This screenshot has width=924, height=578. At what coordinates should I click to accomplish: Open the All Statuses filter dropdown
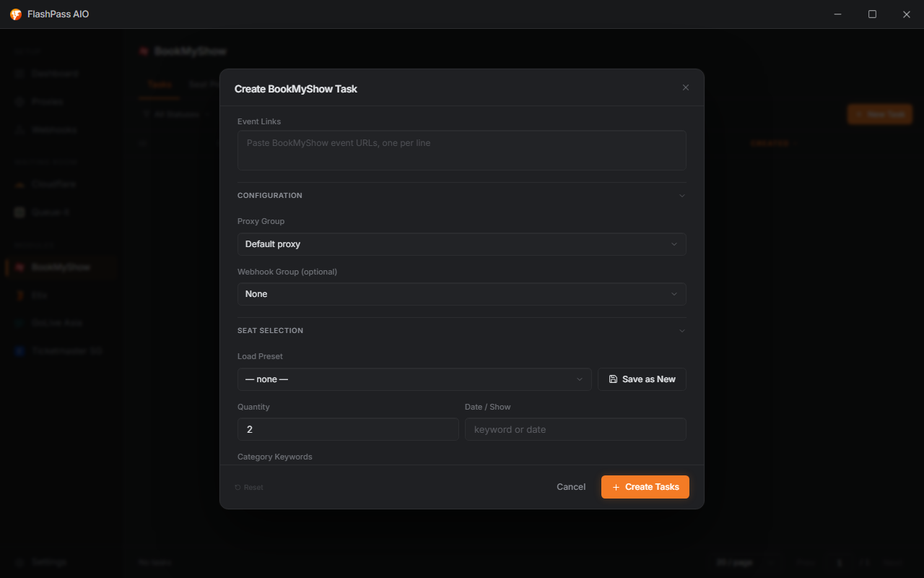point(177,114)
